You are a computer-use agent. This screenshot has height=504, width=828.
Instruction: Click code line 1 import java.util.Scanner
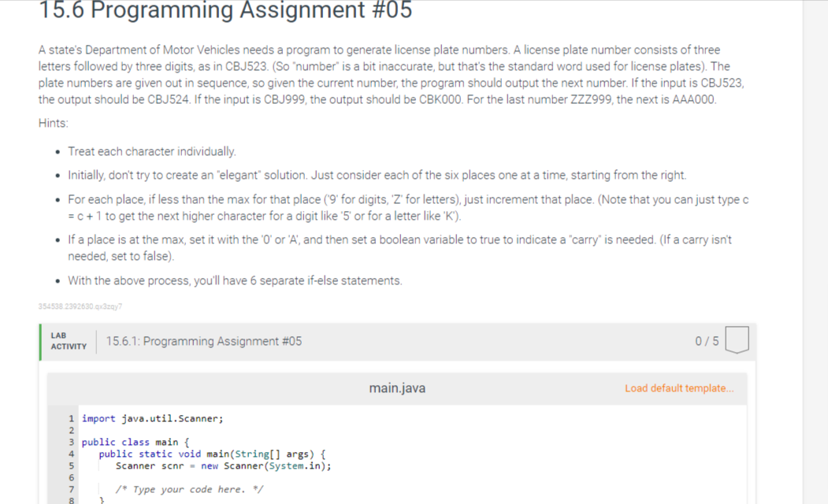pos(153,418)
